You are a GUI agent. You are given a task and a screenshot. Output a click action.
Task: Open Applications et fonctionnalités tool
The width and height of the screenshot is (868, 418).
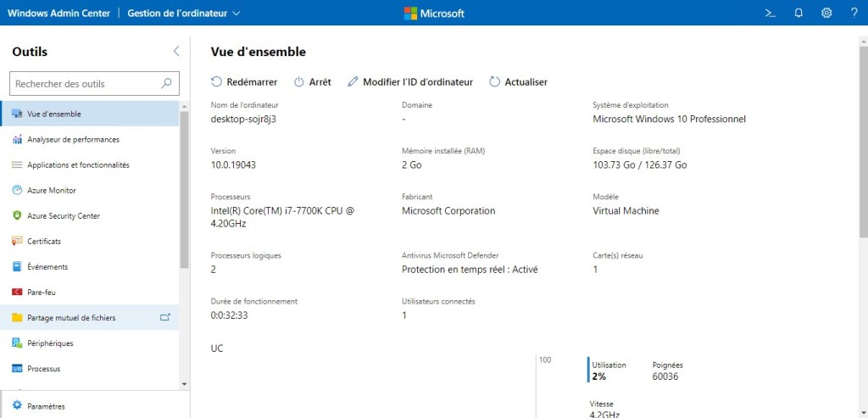[x=78, y=165]
